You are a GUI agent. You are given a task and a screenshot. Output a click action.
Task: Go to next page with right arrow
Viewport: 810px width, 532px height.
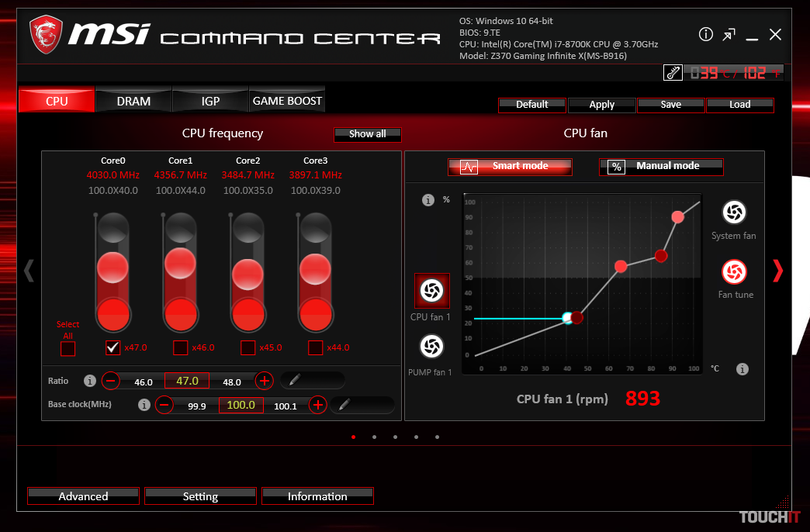click(x=777, y=270)
